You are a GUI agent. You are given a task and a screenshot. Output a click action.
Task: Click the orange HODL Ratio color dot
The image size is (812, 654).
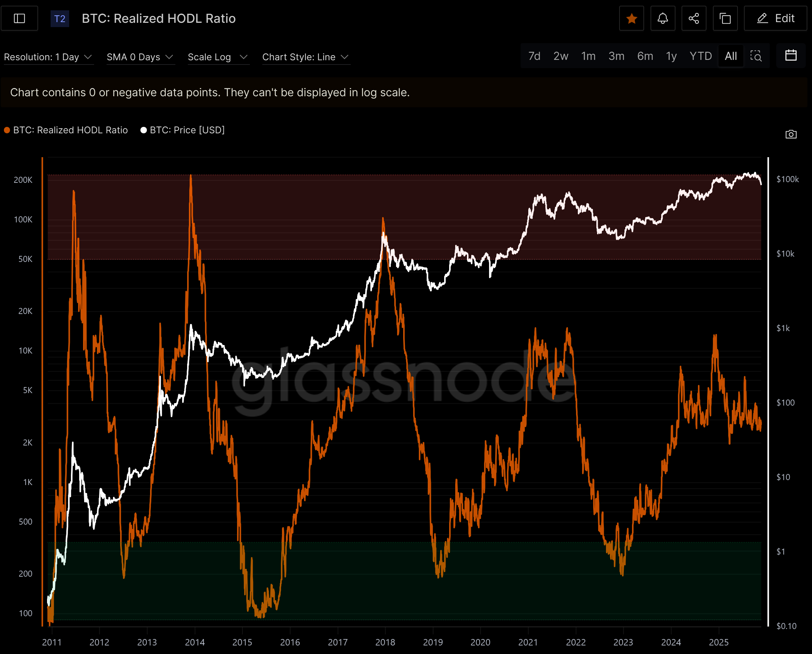(x=7, y=130)
